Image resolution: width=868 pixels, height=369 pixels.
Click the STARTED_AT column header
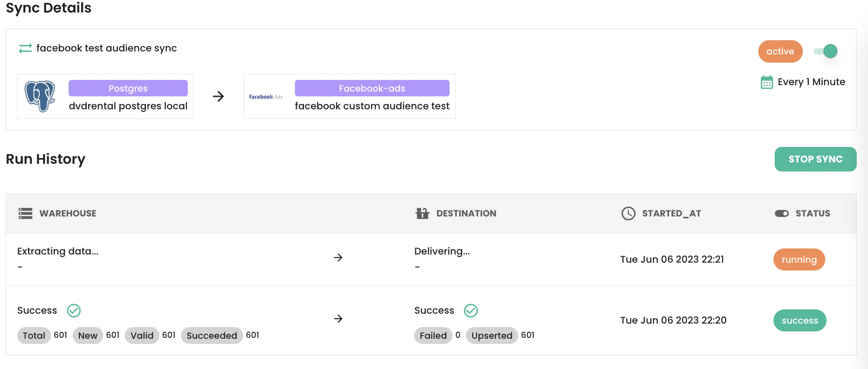tap(672, 213)
